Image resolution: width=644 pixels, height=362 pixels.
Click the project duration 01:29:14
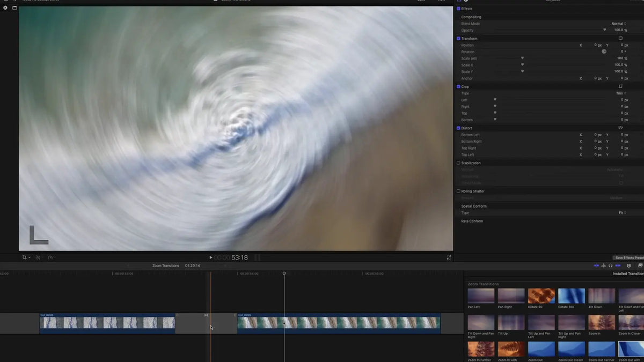click(193, 265)
